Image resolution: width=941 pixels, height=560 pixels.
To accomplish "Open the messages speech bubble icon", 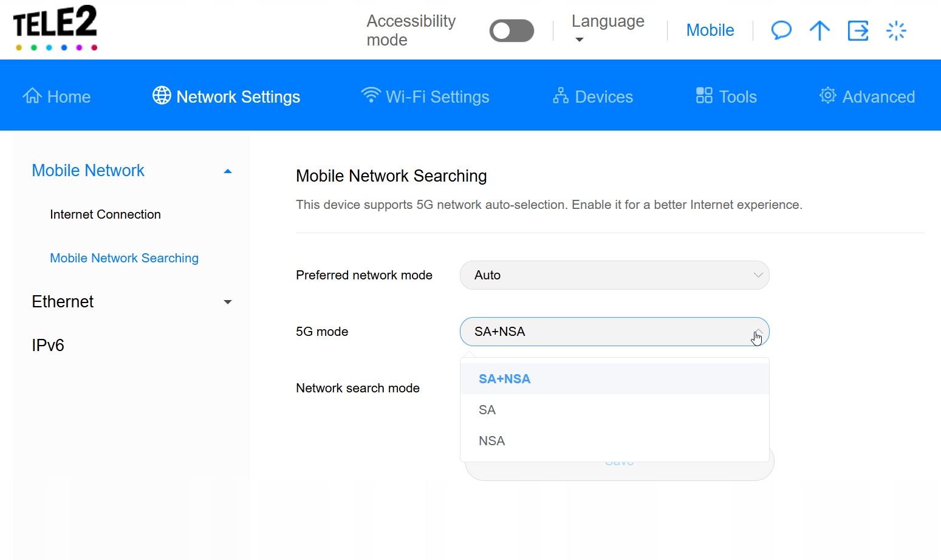I will point(781,30).
